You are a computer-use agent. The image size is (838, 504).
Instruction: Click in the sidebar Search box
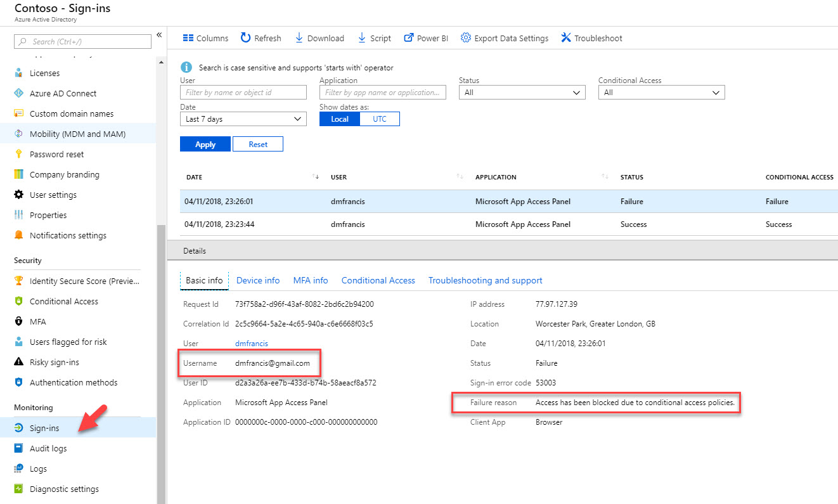click(83, 41)
